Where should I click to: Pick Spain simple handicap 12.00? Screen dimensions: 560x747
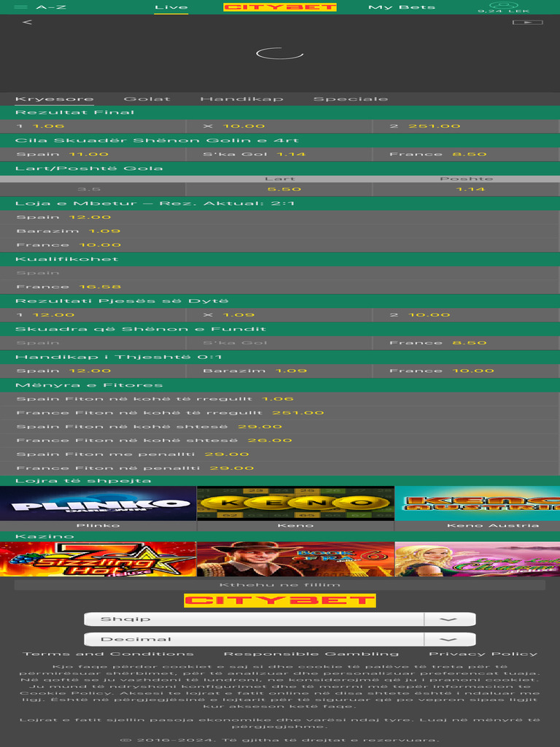[93, 371]
